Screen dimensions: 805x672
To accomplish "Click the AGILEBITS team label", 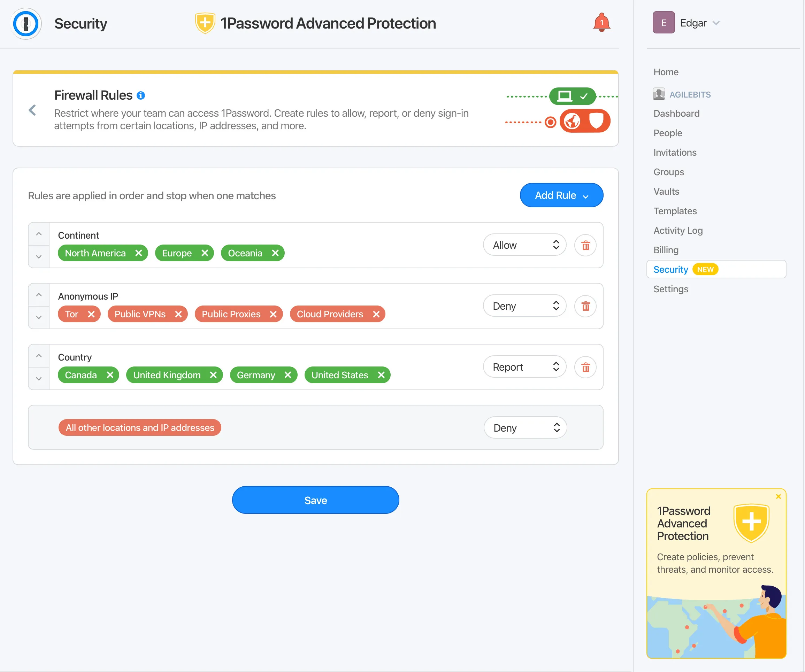I will [690, 95].
